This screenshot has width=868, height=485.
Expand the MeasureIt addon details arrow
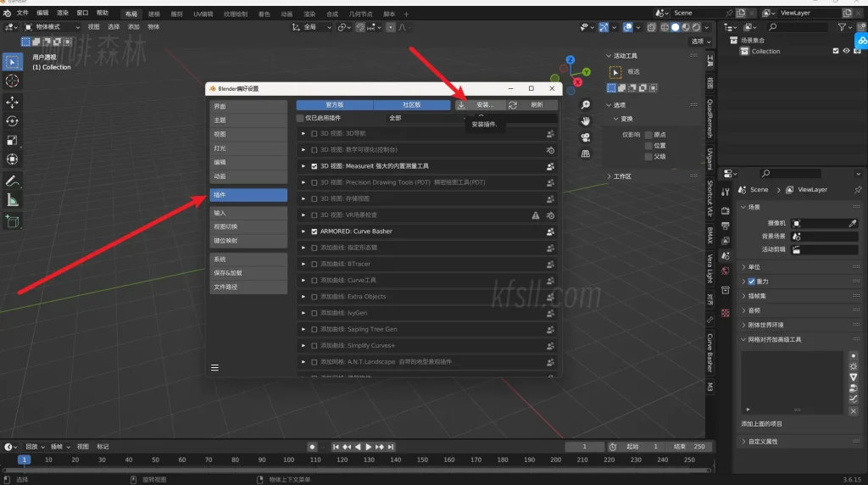tap(303, 166)
